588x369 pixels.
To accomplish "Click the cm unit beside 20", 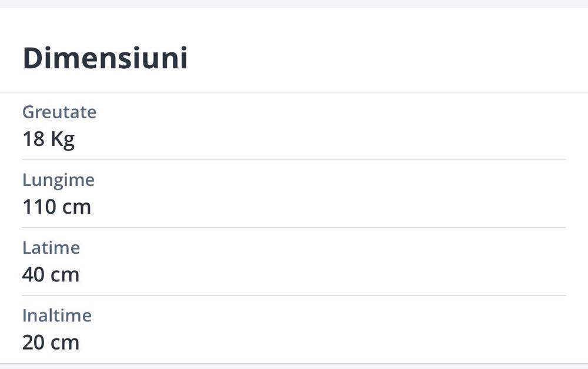I will tap(65, 343).
